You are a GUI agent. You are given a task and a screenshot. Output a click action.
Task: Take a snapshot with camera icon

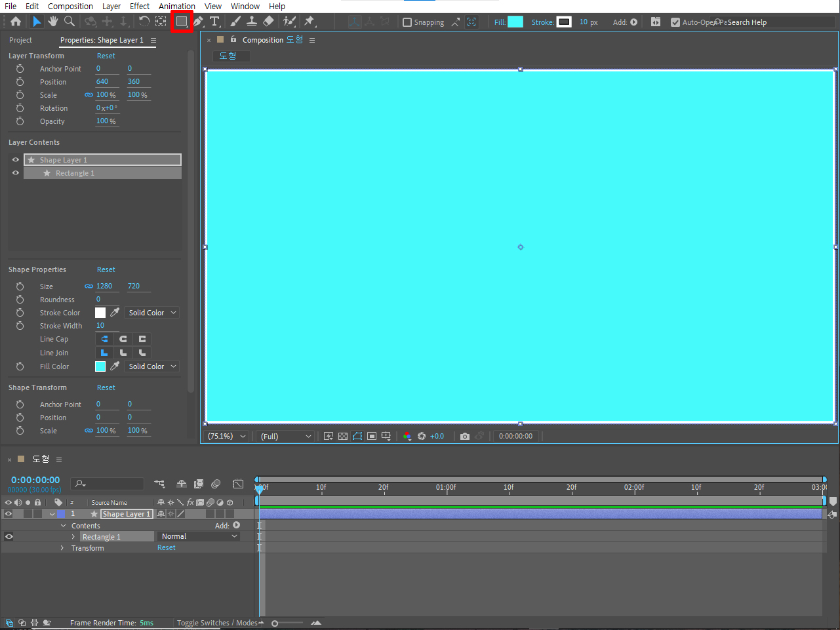[465, 436]
